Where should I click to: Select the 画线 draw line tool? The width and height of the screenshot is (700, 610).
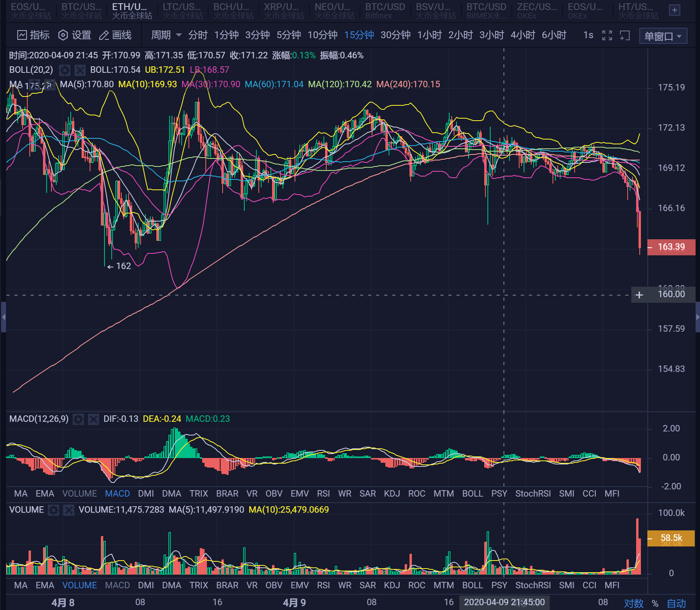pyautogui.click(x=115, y=35)
